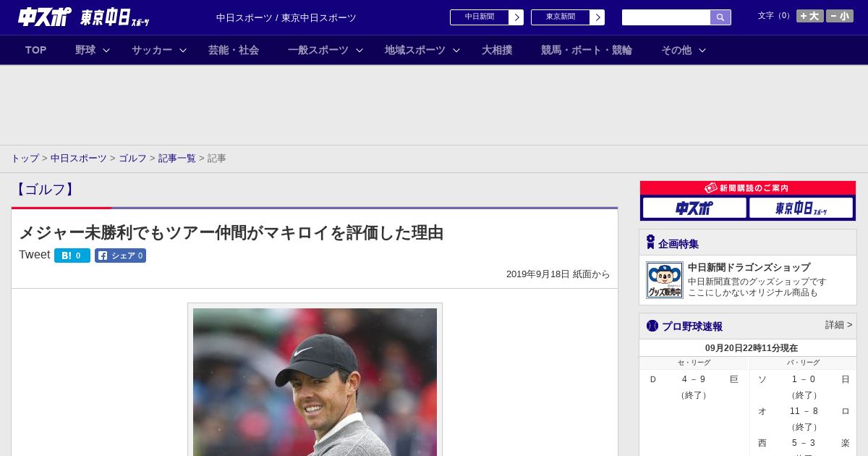The height and width of the screenshot is (456, 868).
Task: Open 大相撲 navigation item
Action: 497,50
